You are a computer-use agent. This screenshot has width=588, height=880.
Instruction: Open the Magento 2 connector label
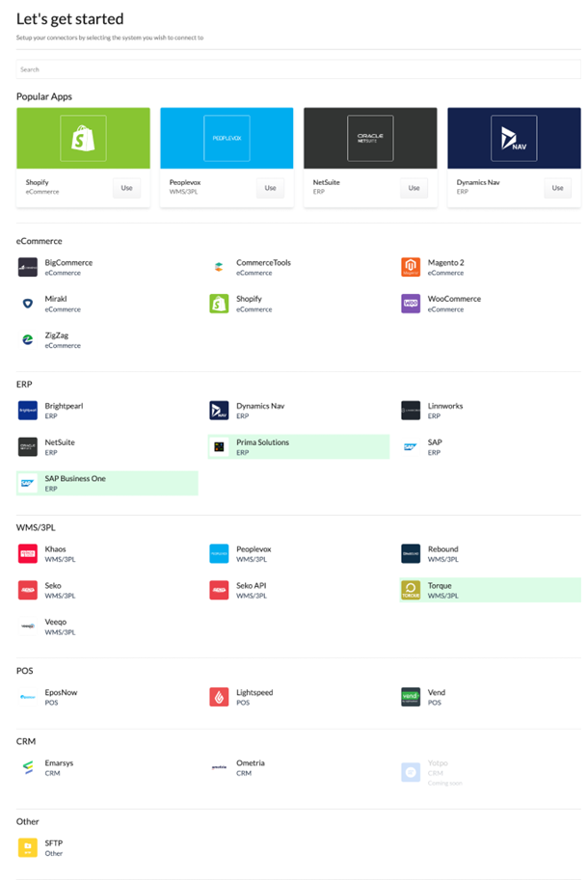coord(445,263)
